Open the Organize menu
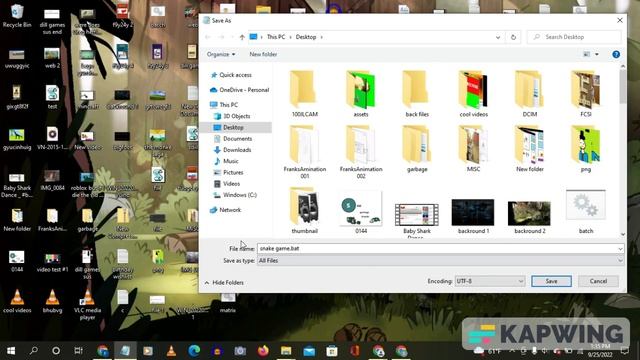This screenshot has width=640, height=360. pyautogui.click(x=221, y=54)
